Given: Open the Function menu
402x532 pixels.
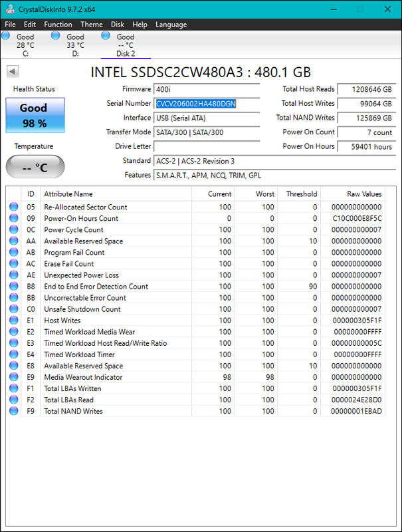Looking at the screenshot, I should pyautogui.click(x=58, y=25).
